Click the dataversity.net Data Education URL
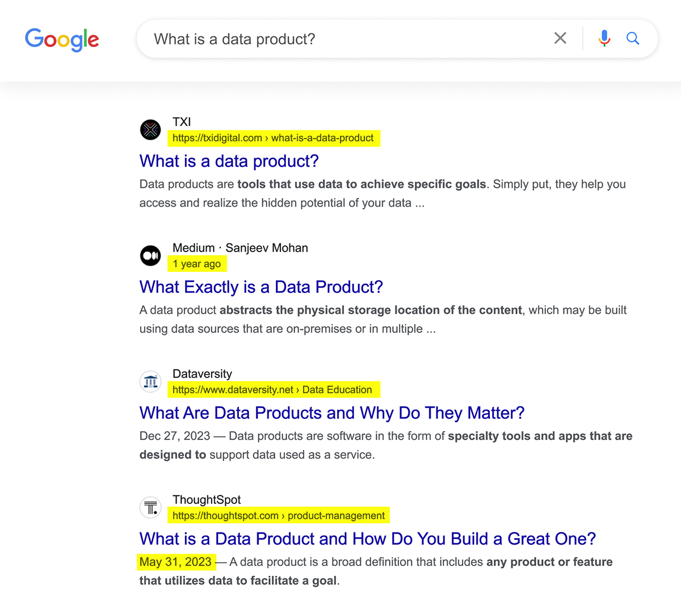The width and height of the screenshot is (681, 616). tap(272, 390)
